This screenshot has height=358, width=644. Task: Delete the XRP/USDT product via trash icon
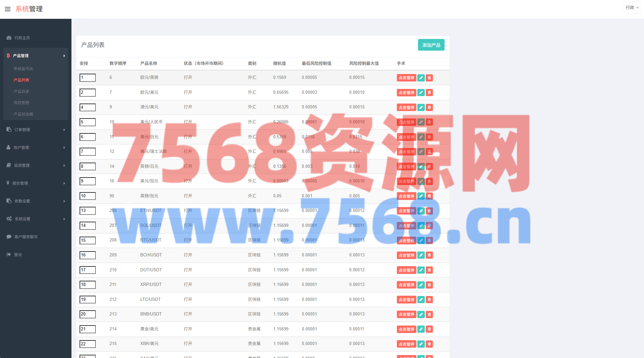(429, 285)
